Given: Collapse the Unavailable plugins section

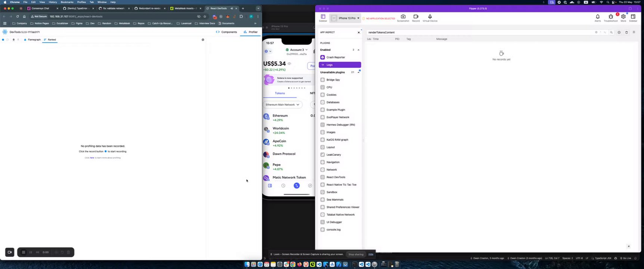Looking at the screenshot, I should click(358, 72).
